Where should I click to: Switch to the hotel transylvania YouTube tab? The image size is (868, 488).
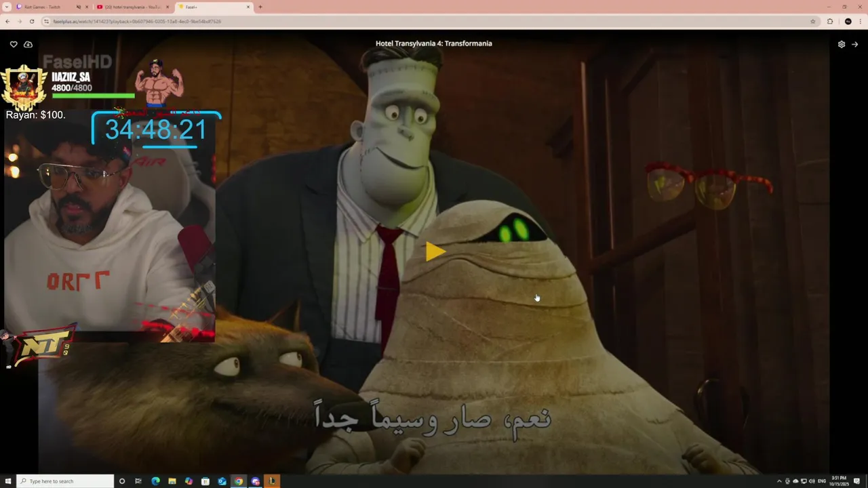point(132,7)
